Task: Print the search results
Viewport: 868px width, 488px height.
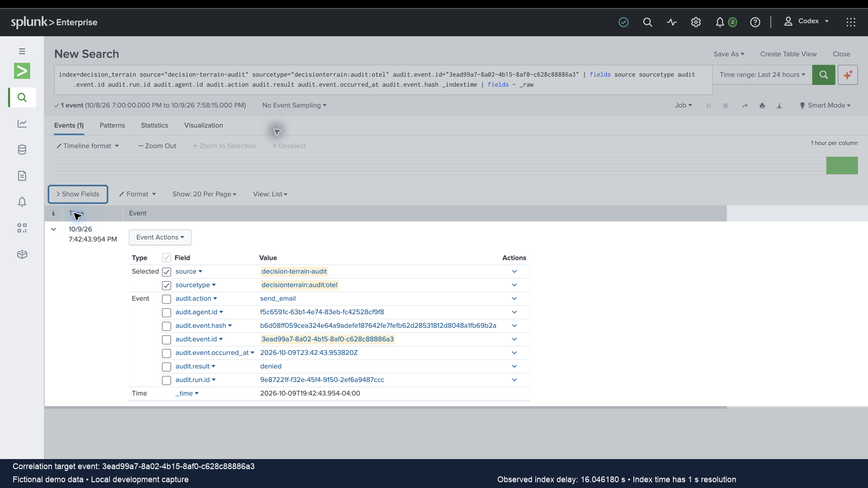Action: tap(762, 106)
